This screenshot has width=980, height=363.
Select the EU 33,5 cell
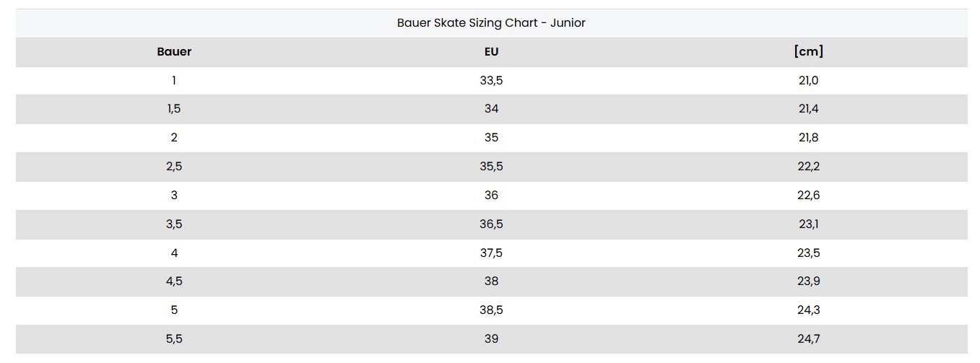click(x=491, y=81)
